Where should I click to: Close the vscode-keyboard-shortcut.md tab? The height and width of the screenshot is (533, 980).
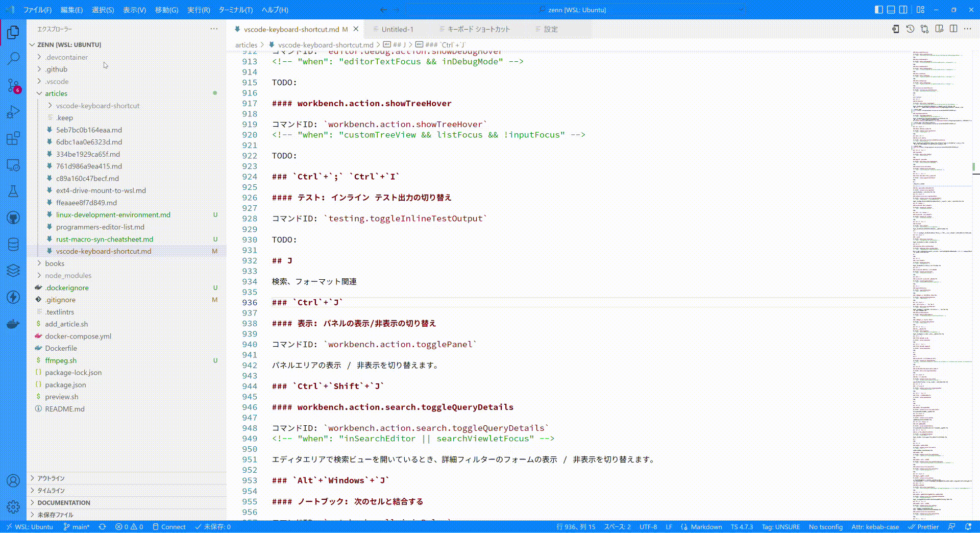pyautogui.click(x=356, y=29)
